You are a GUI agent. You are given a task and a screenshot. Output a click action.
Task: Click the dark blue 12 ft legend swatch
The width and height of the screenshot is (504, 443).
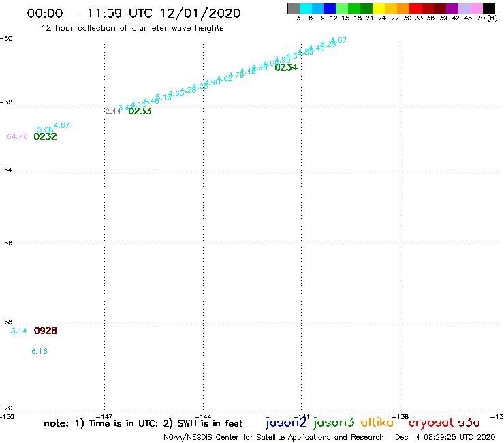(330, 8)
